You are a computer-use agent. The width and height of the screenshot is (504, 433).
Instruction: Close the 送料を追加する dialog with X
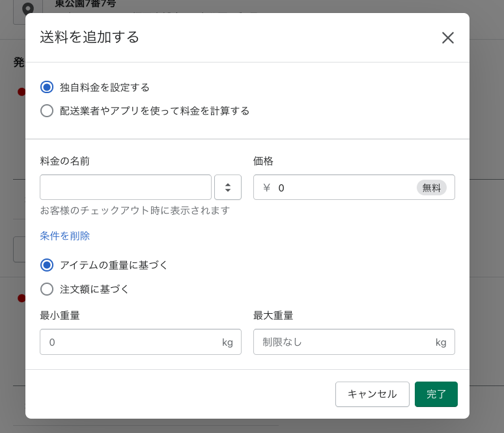448,38
